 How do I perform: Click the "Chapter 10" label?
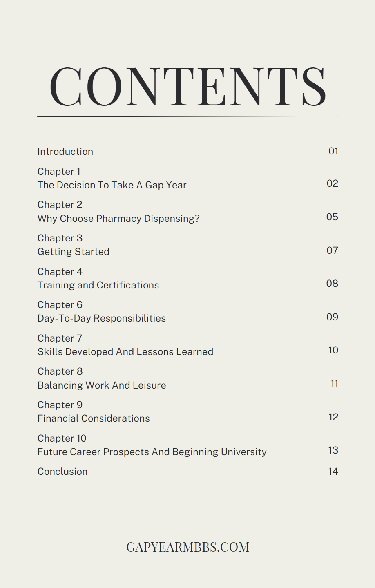[x=62, y=438]
